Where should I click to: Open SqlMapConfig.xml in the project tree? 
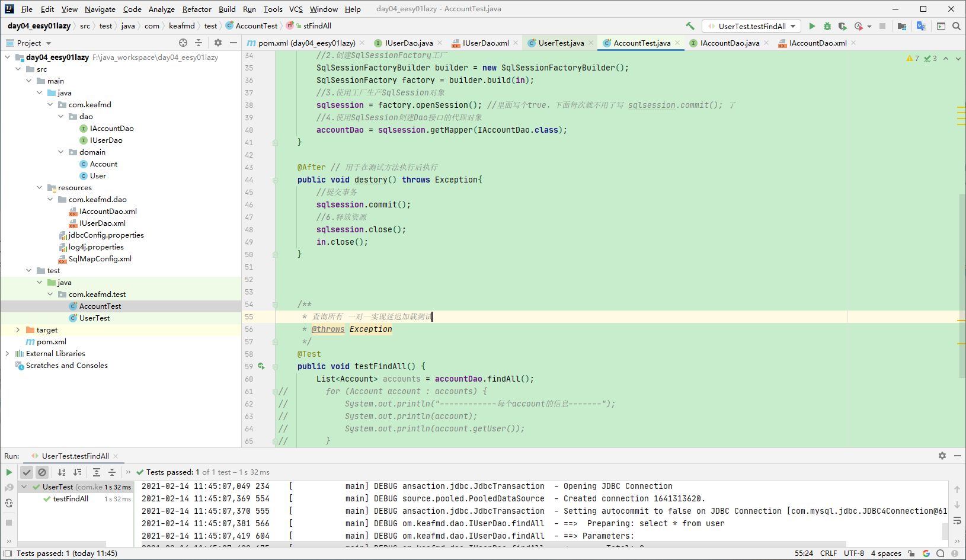point(100,259)
